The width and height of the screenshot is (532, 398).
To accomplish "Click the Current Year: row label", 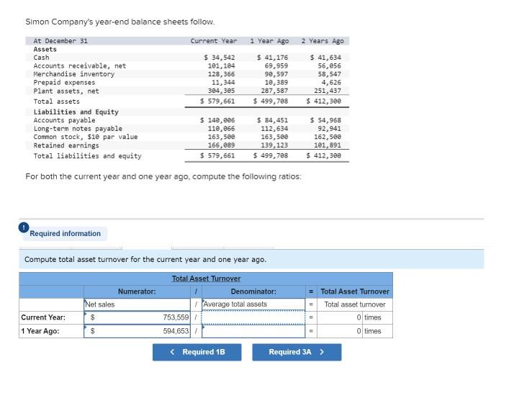I will point(43,317).
